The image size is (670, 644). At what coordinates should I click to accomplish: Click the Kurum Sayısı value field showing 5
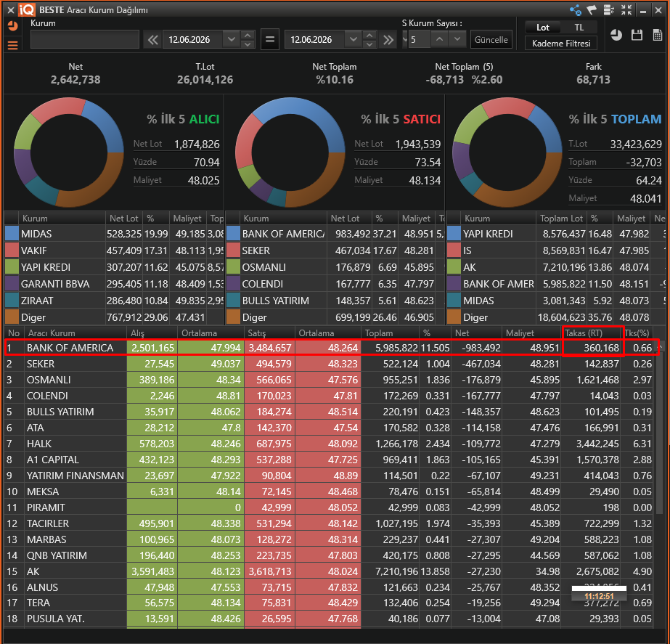pos(419,40)
